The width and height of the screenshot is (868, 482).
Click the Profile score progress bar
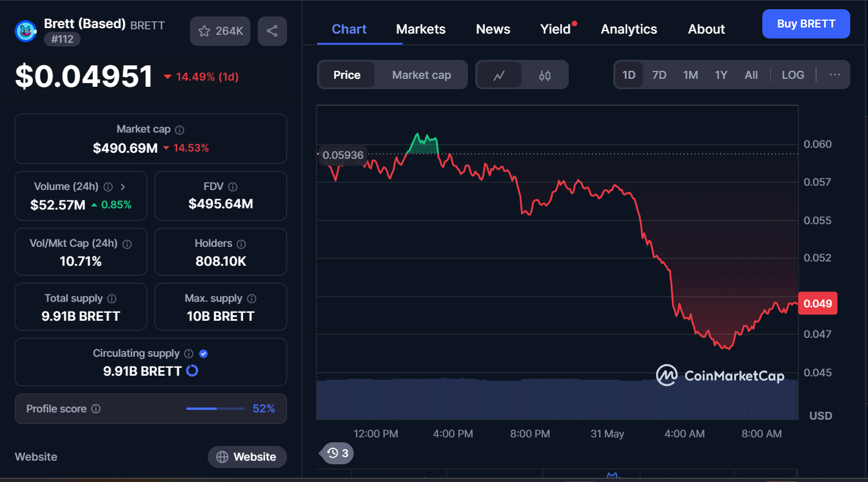pos(214,409)
